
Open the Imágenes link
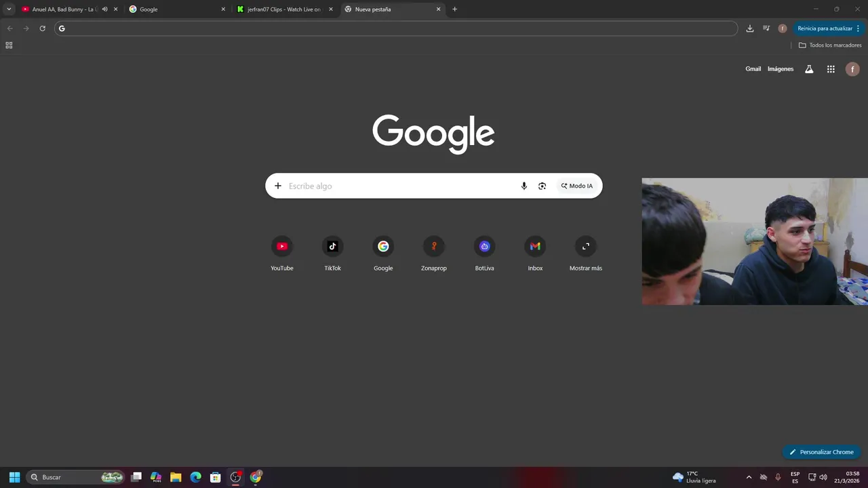[x=781, y=69]
